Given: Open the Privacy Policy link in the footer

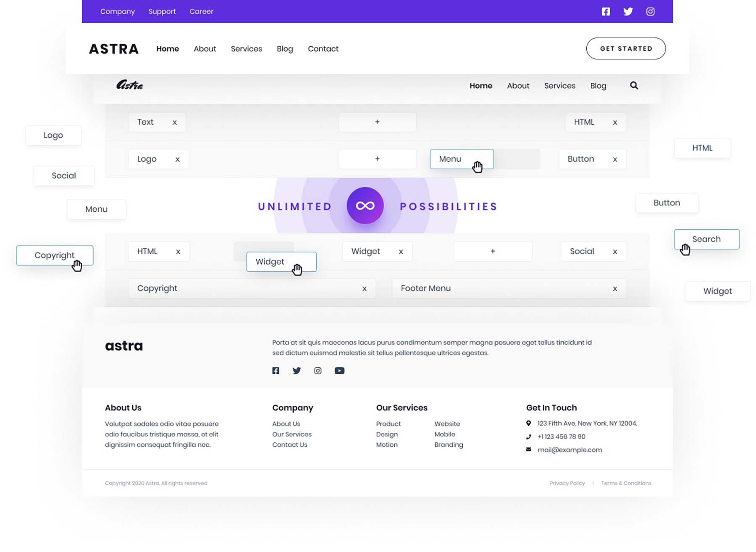Looking at the screenshot, I should 567,483.
